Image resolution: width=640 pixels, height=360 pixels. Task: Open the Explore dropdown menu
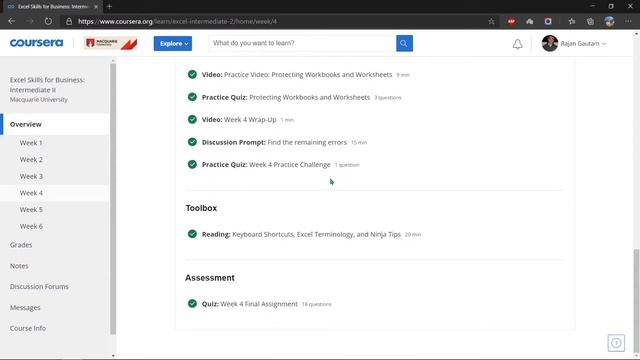(173, 43)
